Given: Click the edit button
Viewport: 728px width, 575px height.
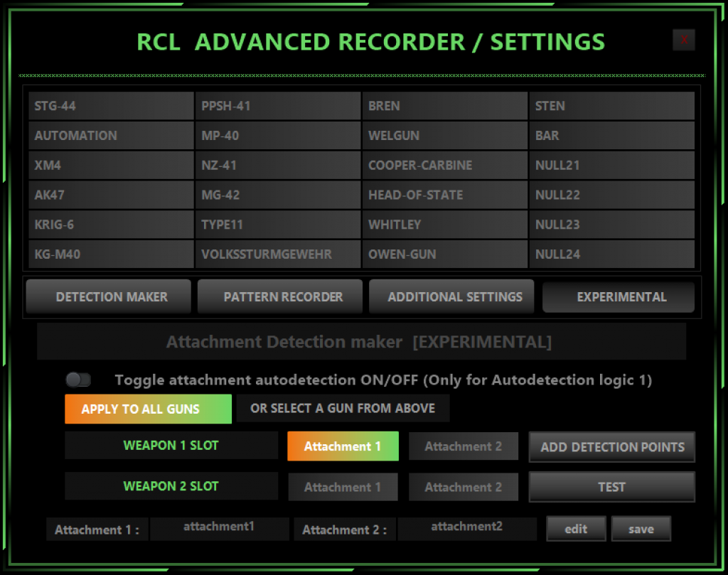Looking at the screenshot, I should click(576, 529).
